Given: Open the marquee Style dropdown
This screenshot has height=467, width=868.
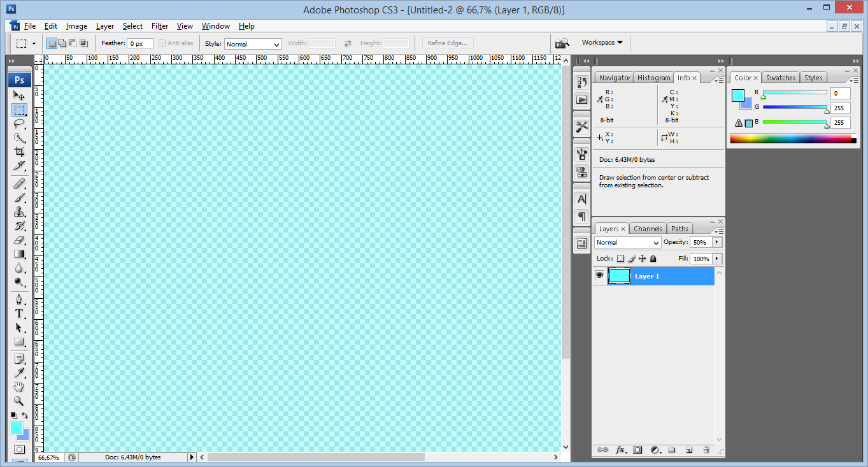Looking at the screenshot, I should coord(253,44).
